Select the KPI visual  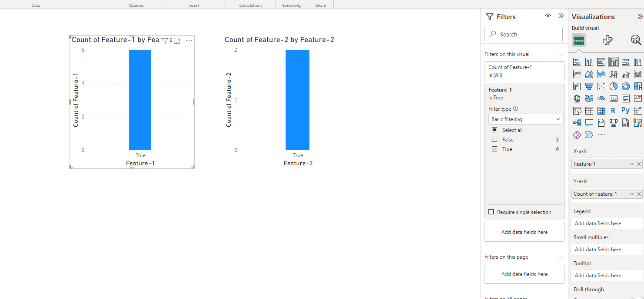pyautogui.click(x=638, y=99)
